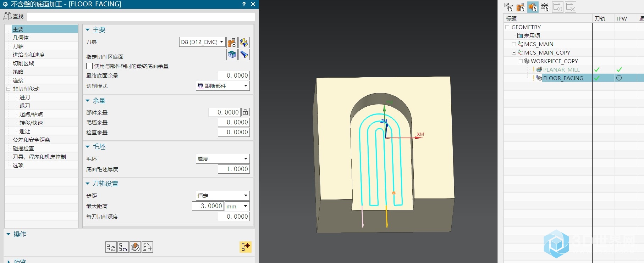Open the 步距 恒定 dropdown

pos(223,196)
